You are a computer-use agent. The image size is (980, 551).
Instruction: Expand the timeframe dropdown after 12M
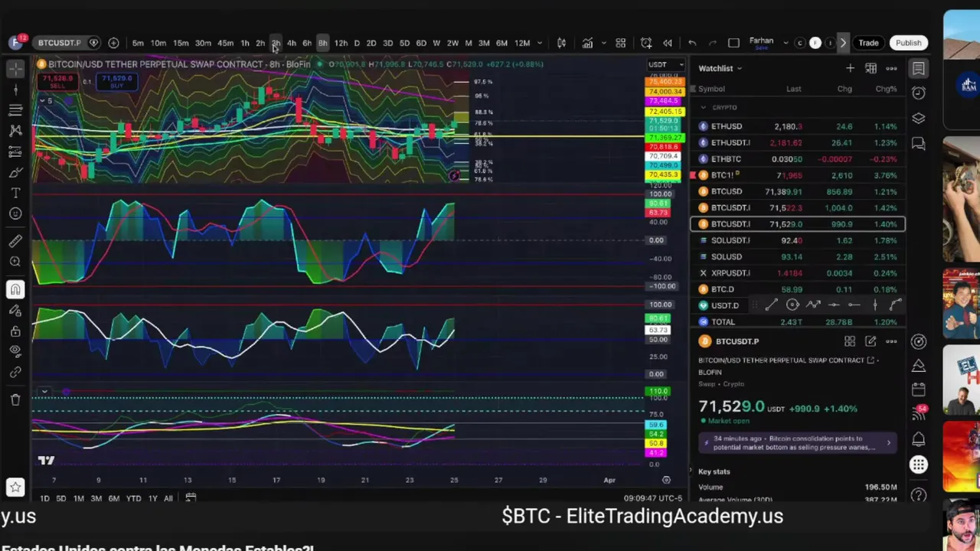pos(540,43)
